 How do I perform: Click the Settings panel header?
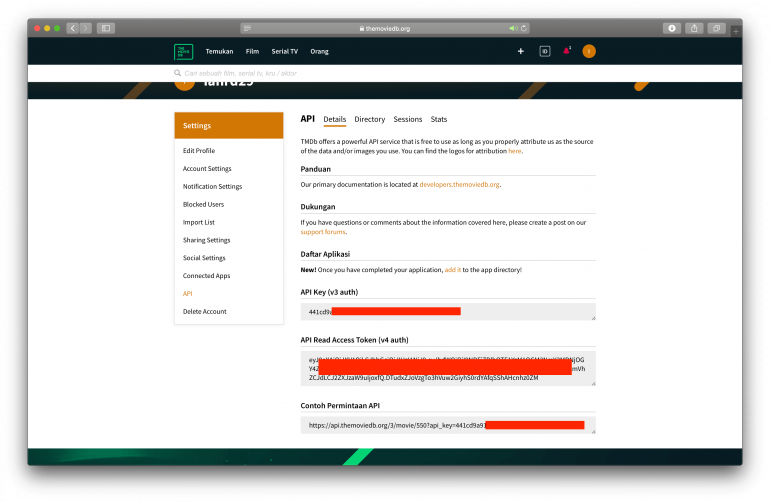click(229, 125)
